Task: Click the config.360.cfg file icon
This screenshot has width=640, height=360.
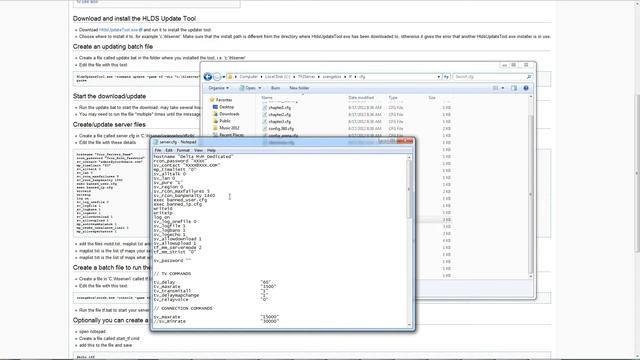Action: 264,129
